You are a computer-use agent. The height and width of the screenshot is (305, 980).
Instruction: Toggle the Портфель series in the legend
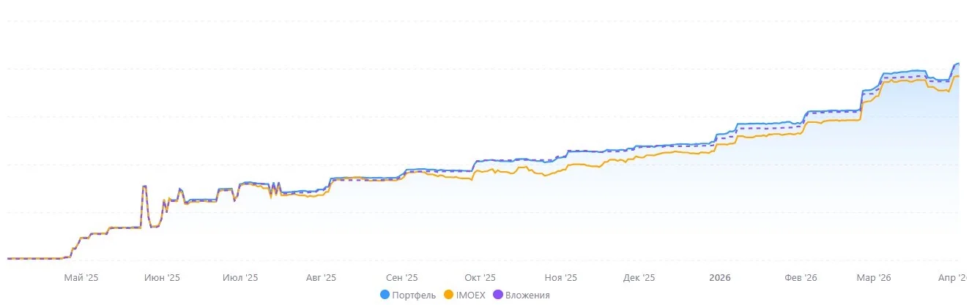tap(408, 295)
